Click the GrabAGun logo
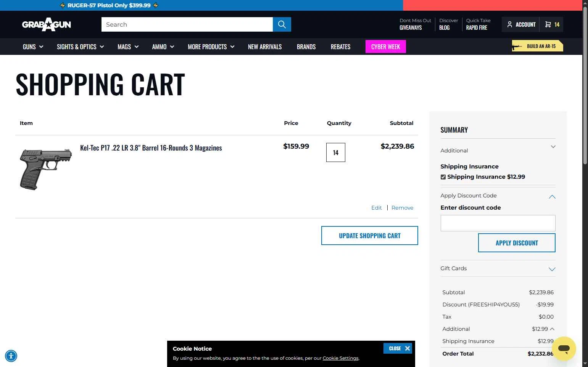The height and width of the screenshot is (367, 588). pyautogui.click(x=47, y=24)
